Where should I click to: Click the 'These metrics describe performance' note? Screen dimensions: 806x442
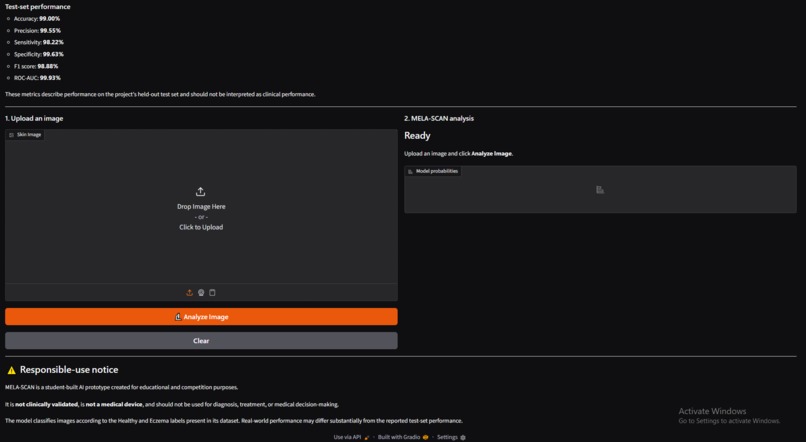(x=160, y=95)
